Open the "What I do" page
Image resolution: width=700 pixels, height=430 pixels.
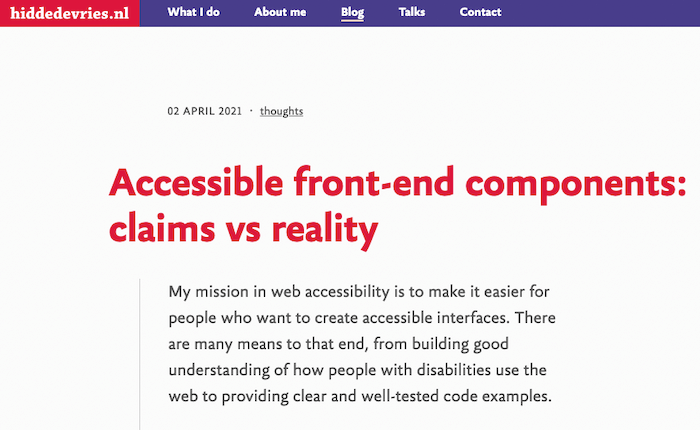coord(193,13)
